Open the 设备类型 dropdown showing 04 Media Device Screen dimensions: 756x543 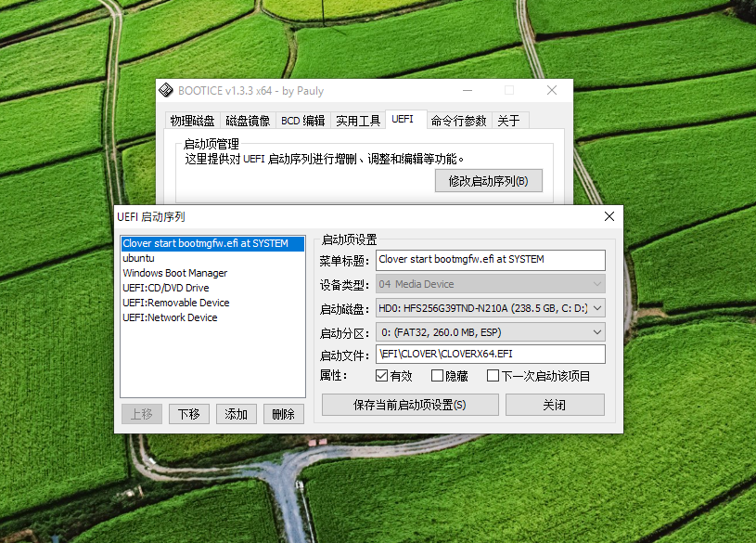coord(491,284)
